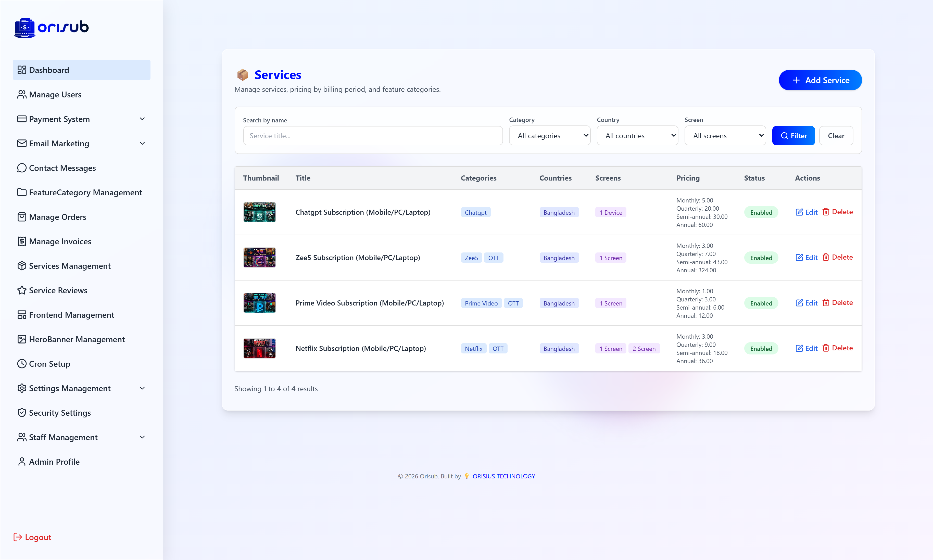Click the Chatgpt Subscription thumbnail
Image resolution: width=933 pixels, height=560 pixels.
pyautogui.click(x=259, y=212)
